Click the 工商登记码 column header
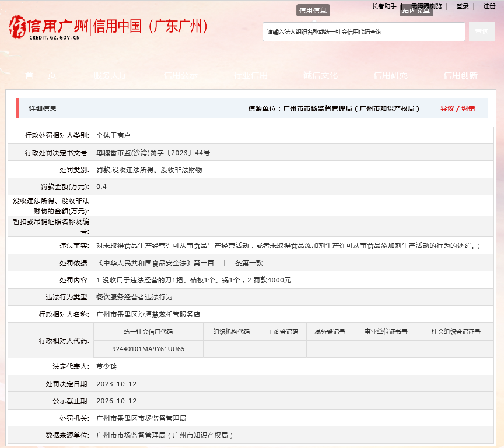The width and height of the screenshot is (504, 448). pyautogui.click(x=283, y=332)
